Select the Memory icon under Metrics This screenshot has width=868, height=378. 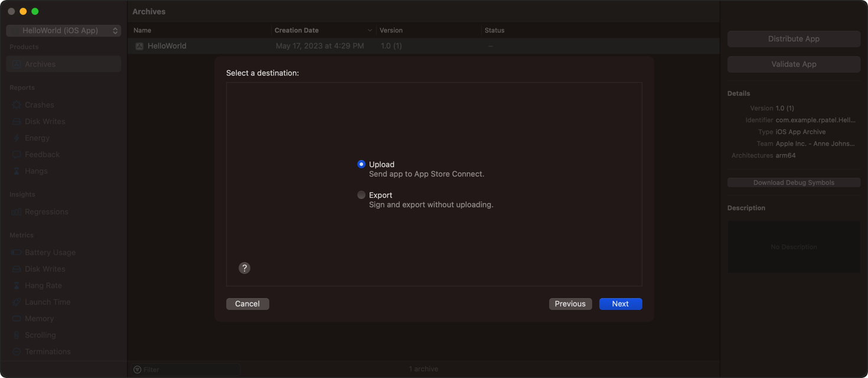tap(17, 319)
